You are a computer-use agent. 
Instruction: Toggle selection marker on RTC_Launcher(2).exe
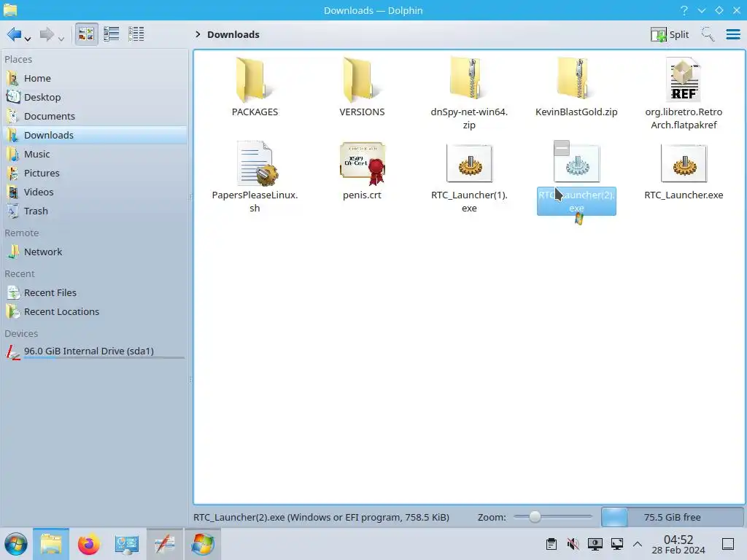(562, 148)
